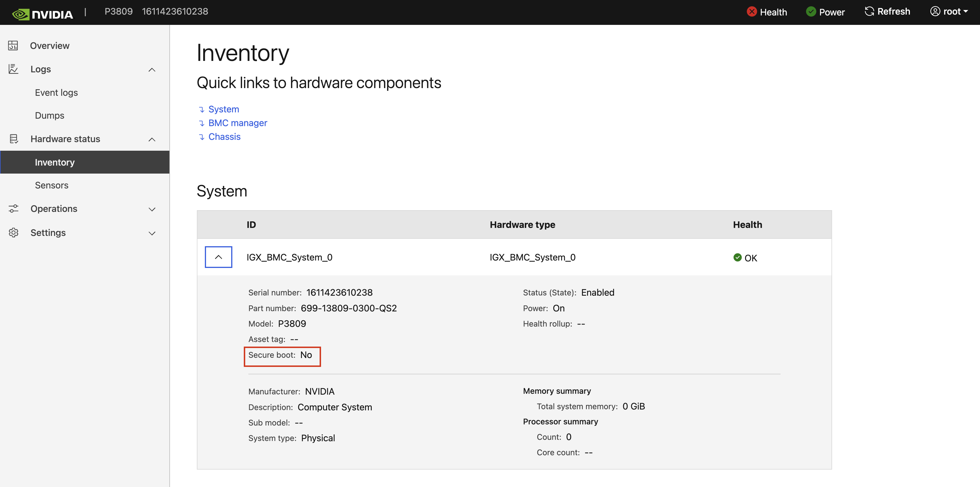Image resolution: width=980 pixels, height=487 pixels.
Task: Open Event logs in sidebar
Action: click(56, 93)
